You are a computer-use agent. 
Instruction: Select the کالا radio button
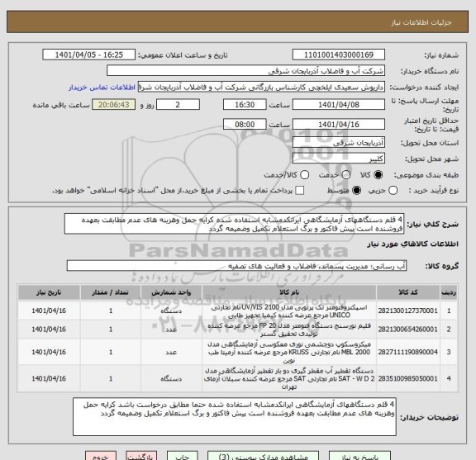click(x=378, y=175)
